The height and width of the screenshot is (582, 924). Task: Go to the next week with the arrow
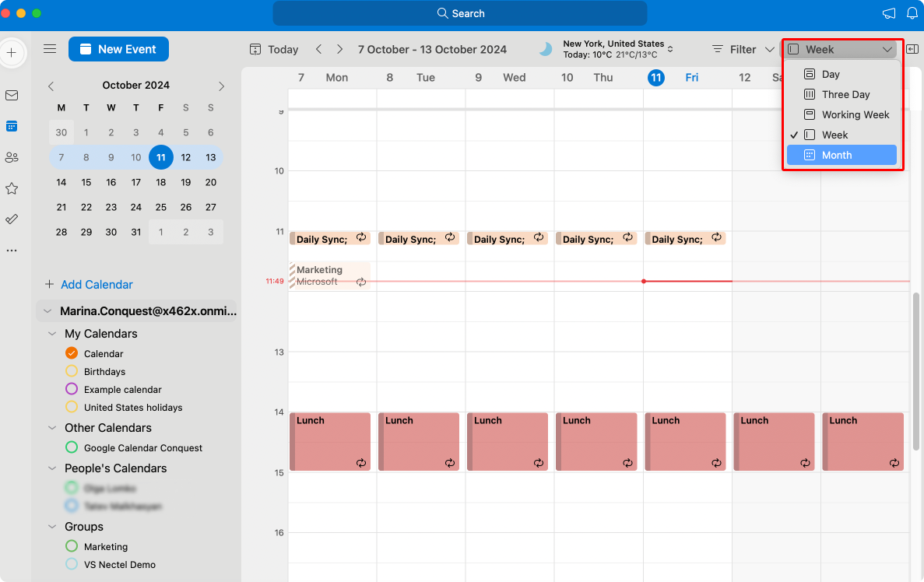click(x=340, y=50)
